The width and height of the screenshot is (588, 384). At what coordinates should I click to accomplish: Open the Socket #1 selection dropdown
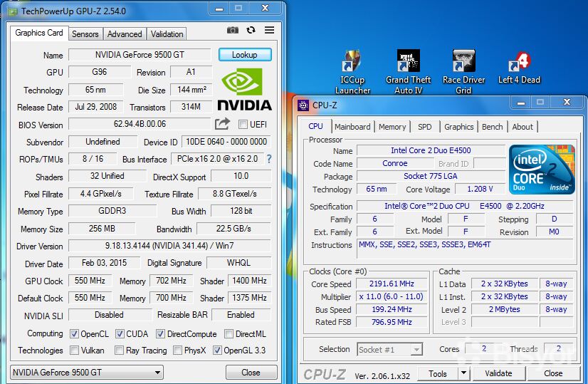390,350
